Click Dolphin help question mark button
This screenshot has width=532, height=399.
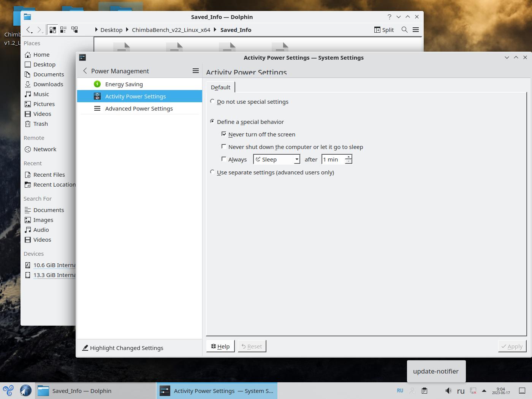point(389,17)
